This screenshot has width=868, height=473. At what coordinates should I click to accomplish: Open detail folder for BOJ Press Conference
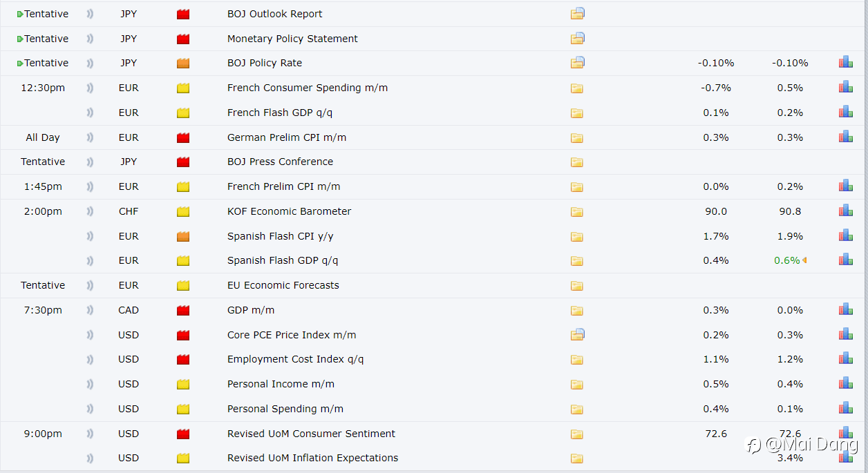(577, 162)
